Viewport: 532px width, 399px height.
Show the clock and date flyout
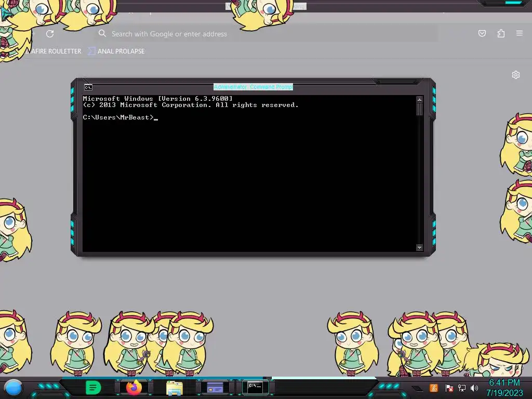[504, 388]
